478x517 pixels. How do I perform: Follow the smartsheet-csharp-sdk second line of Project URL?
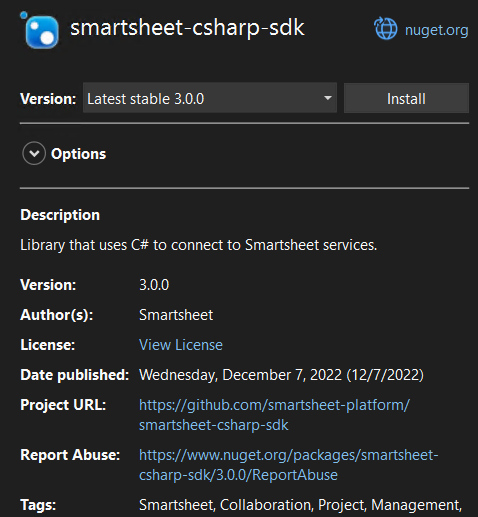[214, 425]
